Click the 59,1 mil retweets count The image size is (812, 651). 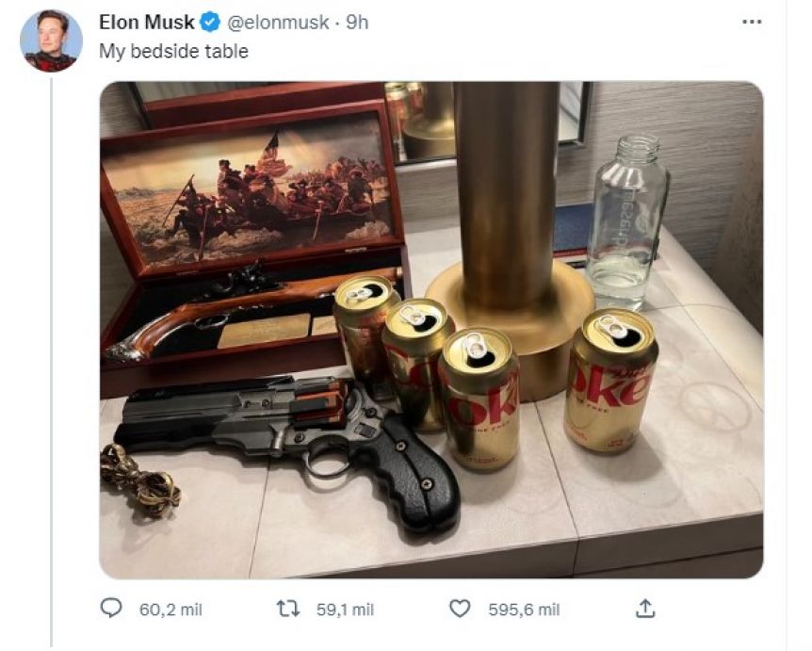coord(345,610)
